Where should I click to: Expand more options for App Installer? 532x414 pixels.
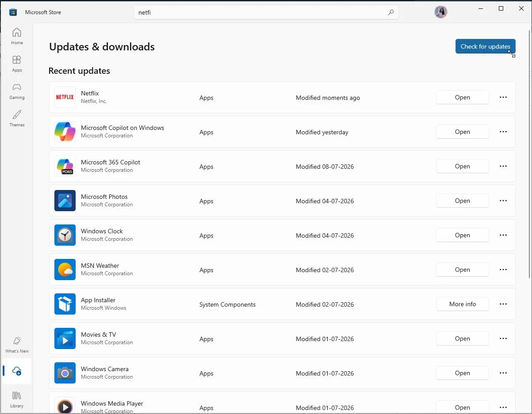[503, 304]
